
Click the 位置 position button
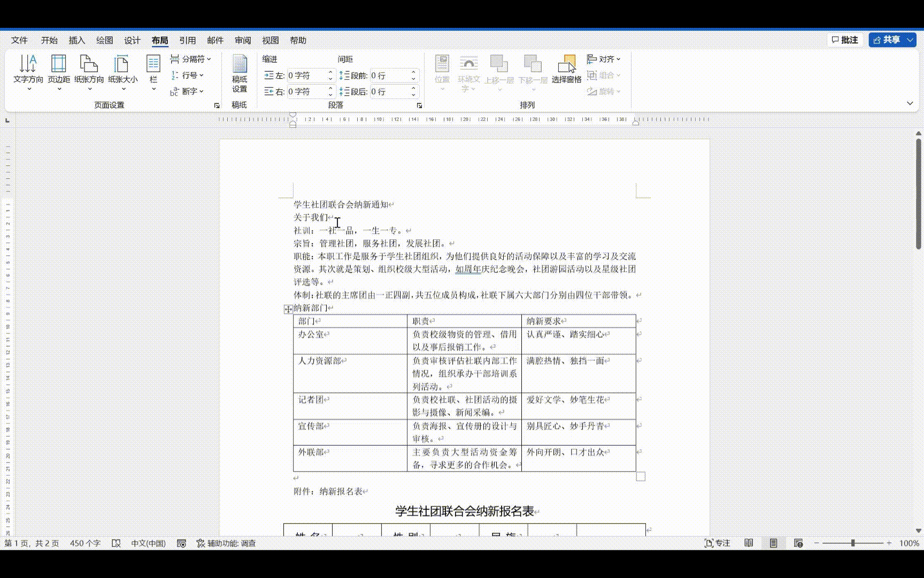click(x=442, y=72)
